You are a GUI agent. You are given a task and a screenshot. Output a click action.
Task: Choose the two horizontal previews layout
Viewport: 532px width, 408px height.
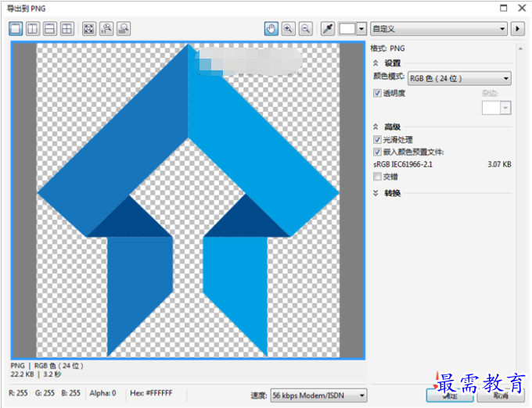pyautogui.click(x=50, y=28)
